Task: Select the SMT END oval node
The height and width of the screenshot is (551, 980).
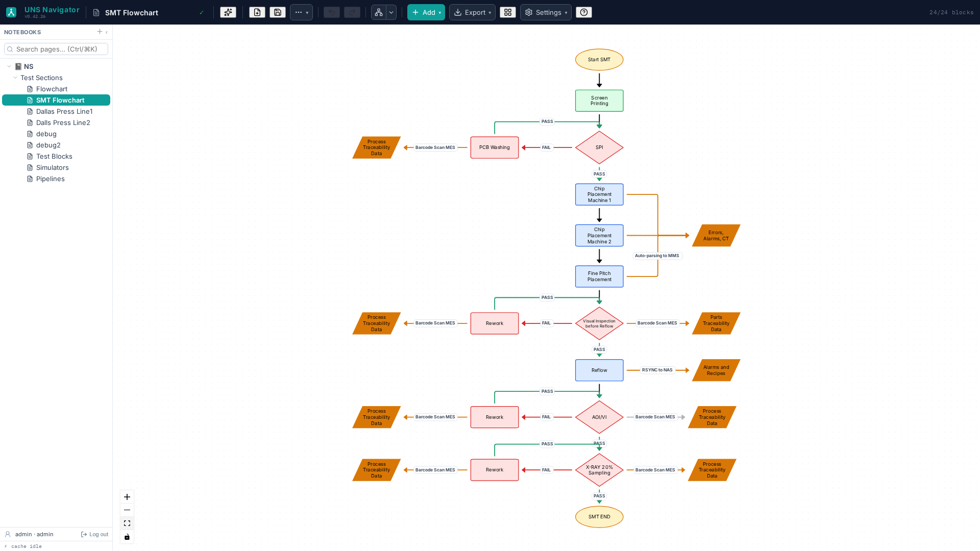Action: (599, 517)
